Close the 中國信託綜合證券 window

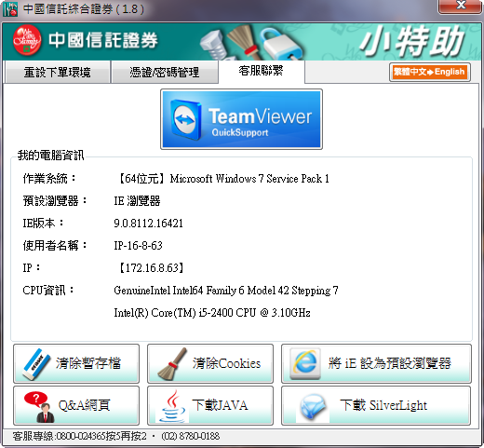pos(461,7)
